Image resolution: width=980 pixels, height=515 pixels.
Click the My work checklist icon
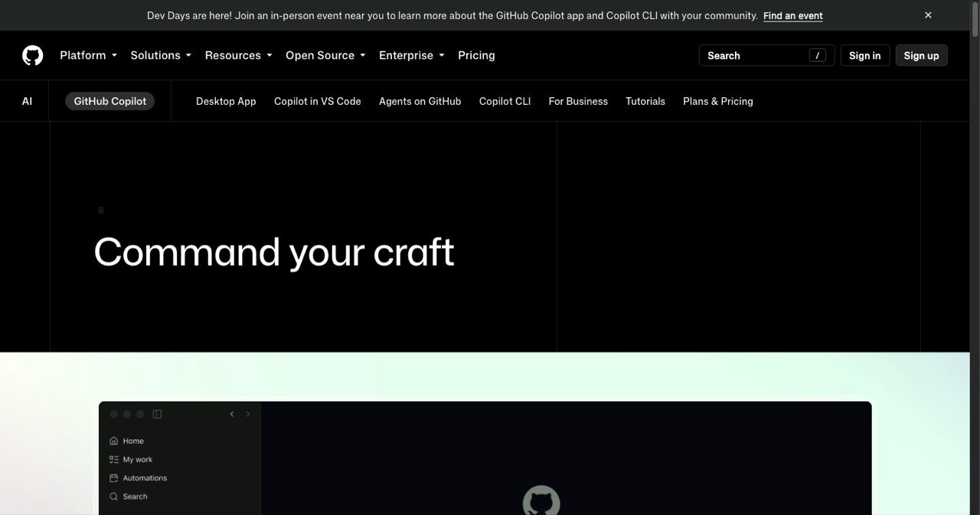114,459
